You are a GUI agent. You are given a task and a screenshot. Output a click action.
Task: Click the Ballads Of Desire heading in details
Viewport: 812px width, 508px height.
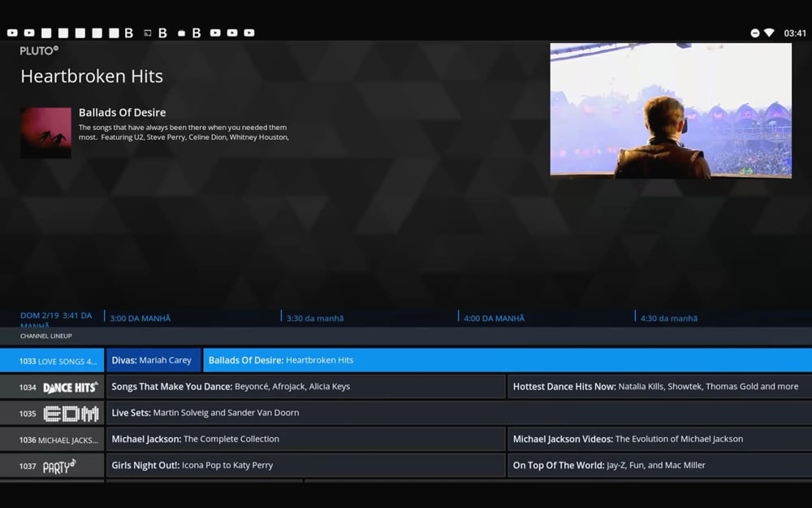[x=123, y=112]
